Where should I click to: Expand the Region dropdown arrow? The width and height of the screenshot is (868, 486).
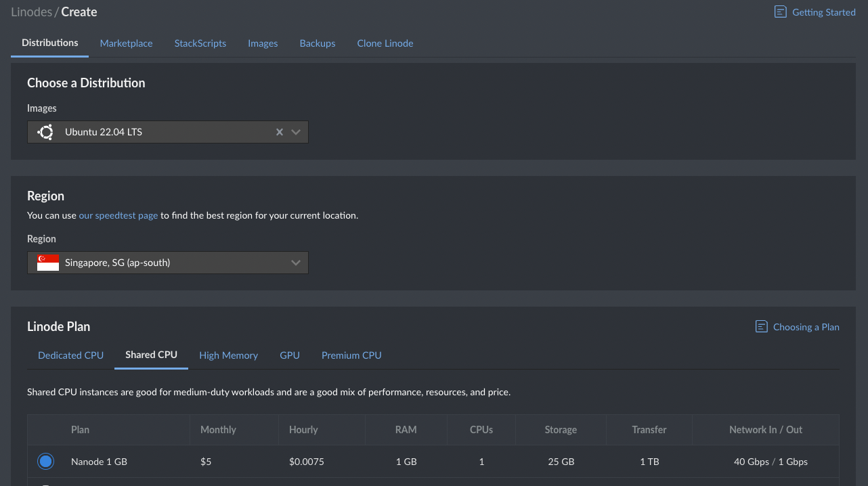(296, 263)
